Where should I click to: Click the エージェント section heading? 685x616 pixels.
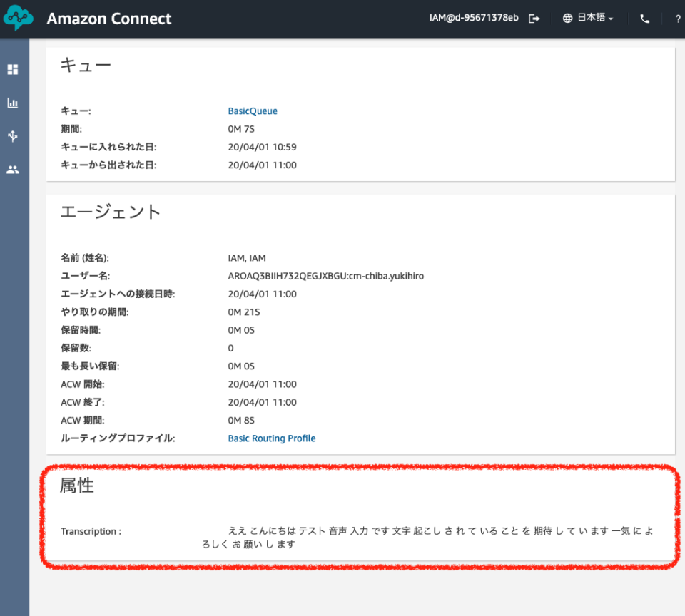pyautogui.click(x=111, y=212)
